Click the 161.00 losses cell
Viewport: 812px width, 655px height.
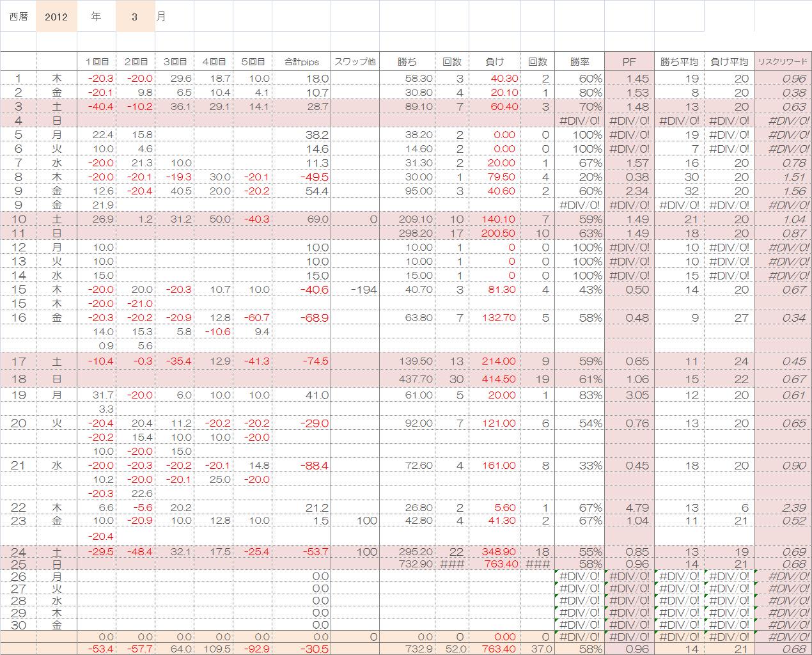pyautogui.click(x=494, y=465)
